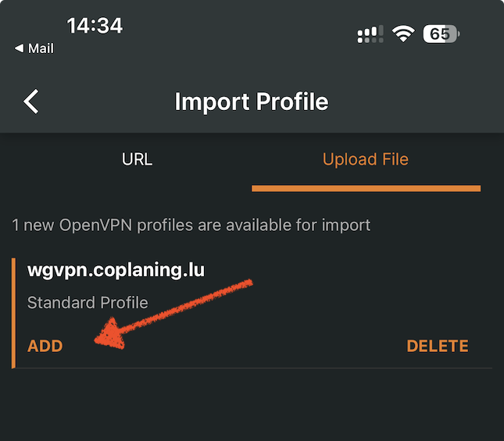Tap the OpenVPN profiles available message

(191, 226)
